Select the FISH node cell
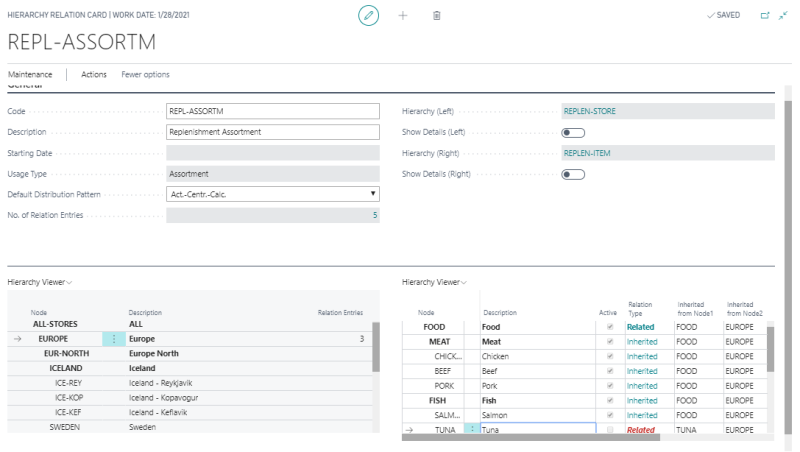The image size is (800, 452). [x=434, y=401]
